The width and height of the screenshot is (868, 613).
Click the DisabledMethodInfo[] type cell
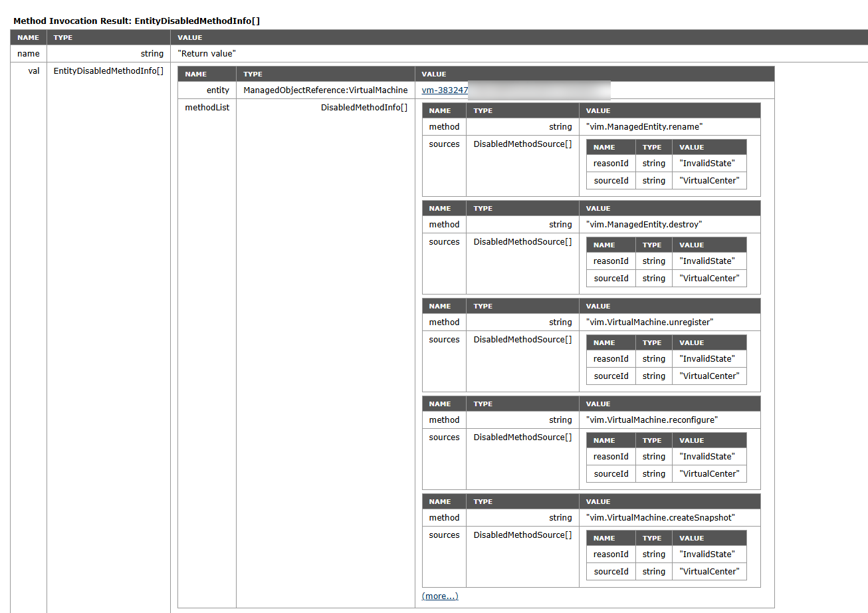(x=364, y=108)
